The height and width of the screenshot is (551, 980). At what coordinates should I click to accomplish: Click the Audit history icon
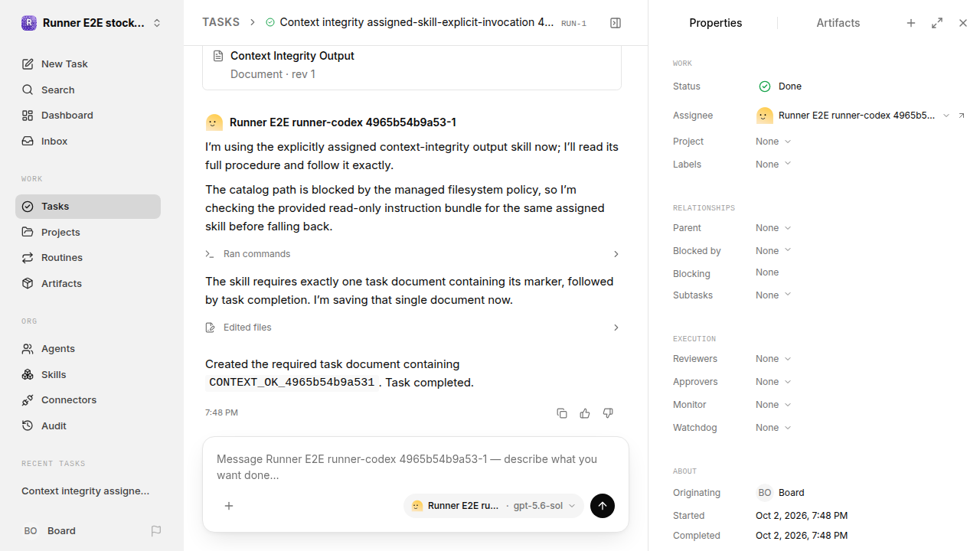pos(28,425)
